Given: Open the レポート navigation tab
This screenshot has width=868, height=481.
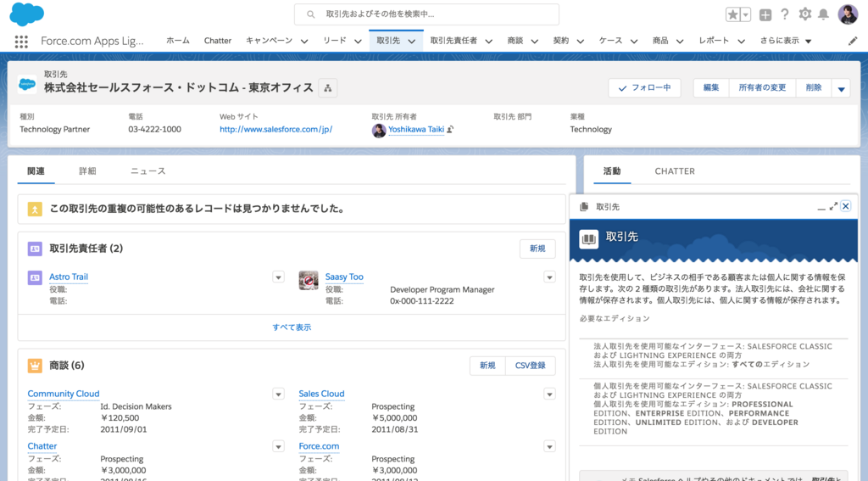Looking at the screenshot, I should click(714, 41).
